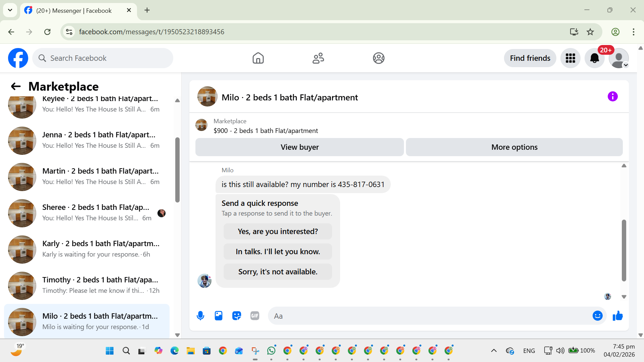
Task: Click the install app icon in address bar
Action: pyautogui.click(x=574, y=32)
